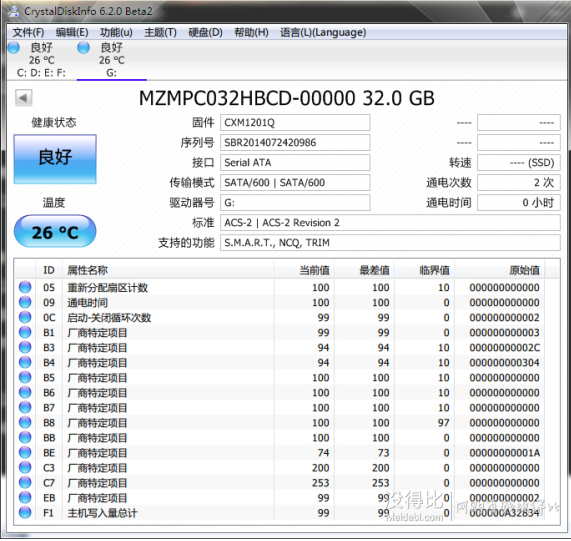Click status icon of attribute B5
Viewport: 571px width, 541px height.
pos(25,377)
